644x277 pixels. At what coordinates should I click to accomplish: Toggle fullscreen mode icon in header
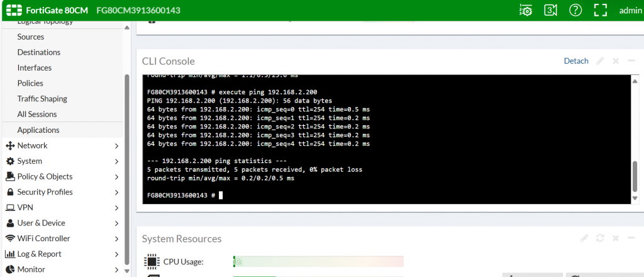click(601, 10)
